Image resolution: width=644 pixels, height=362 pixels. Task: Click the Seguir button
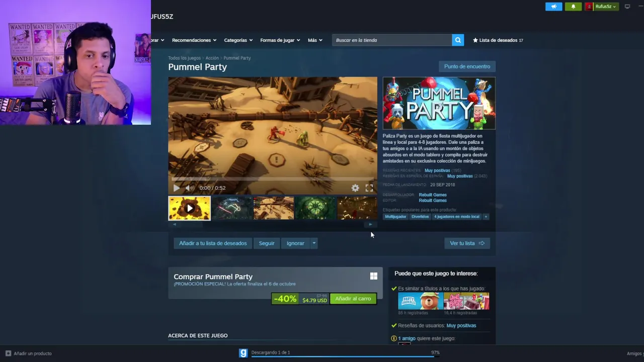[x=267, y=243]
